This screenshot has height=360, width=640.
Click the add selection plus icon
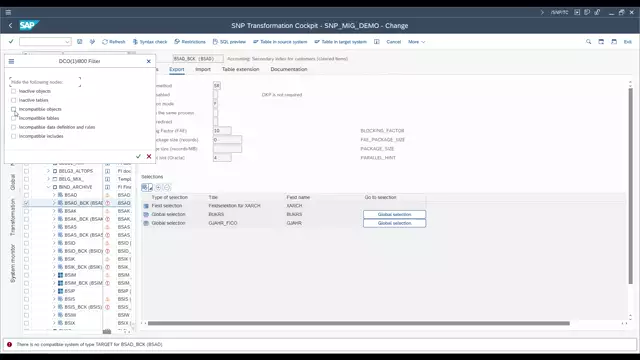point(158,187)
